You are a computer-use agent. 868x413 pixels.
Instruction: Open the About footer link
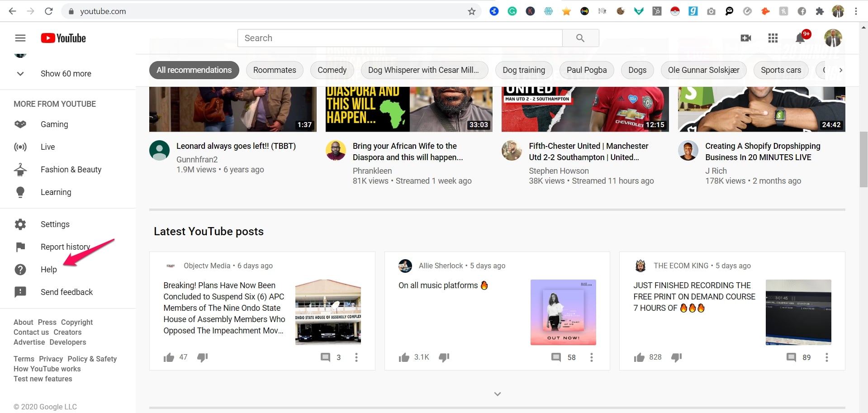(23, 322)
